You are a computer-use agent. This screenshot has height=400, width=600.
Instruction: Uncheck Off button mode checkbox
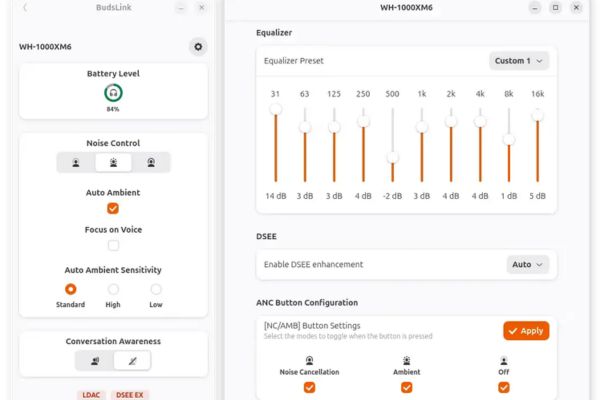504,387
